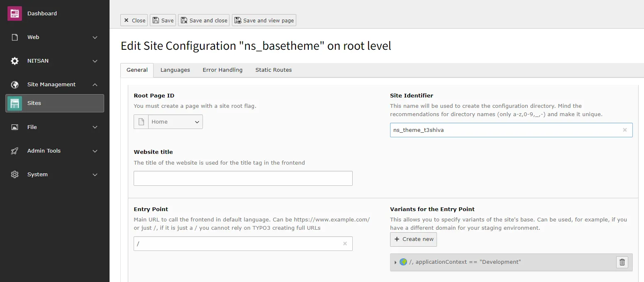Viewport: 644px width, 282px height.
Task: Open the Error Handling tab
Action: [222, 70]
